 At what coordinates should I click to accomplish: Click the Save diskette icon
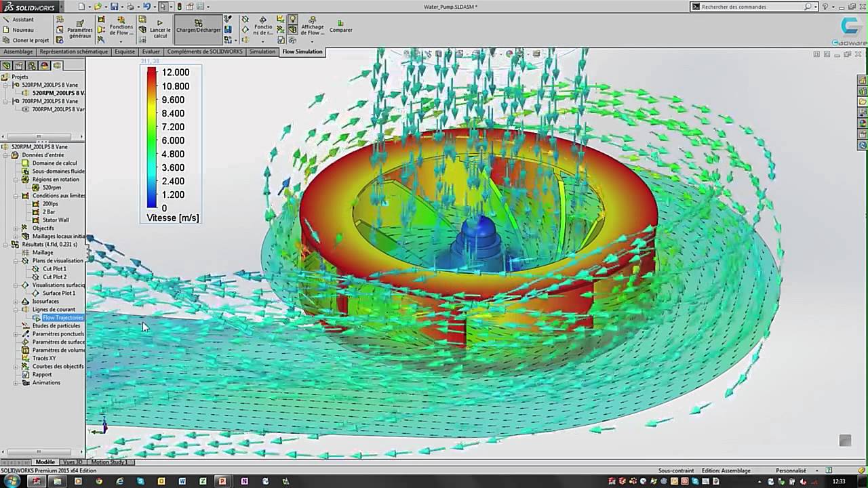pos(115,7)
